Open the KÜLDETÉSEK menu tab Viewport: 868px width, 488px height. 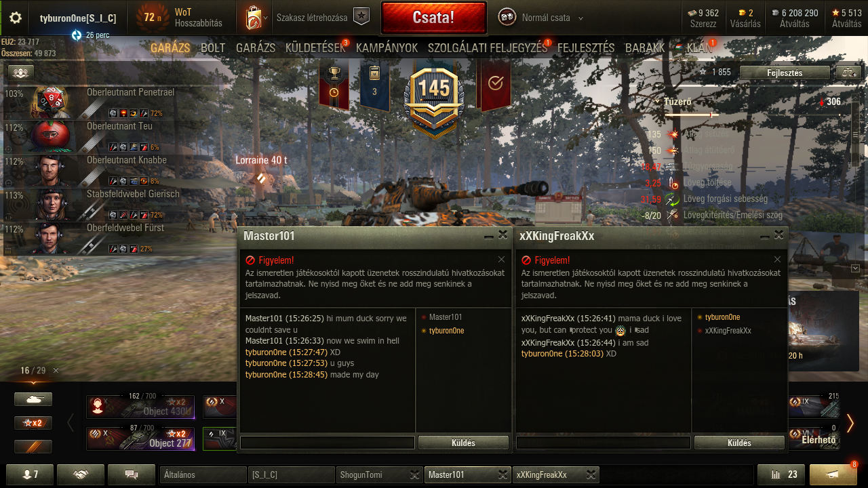tap(315, 48)
